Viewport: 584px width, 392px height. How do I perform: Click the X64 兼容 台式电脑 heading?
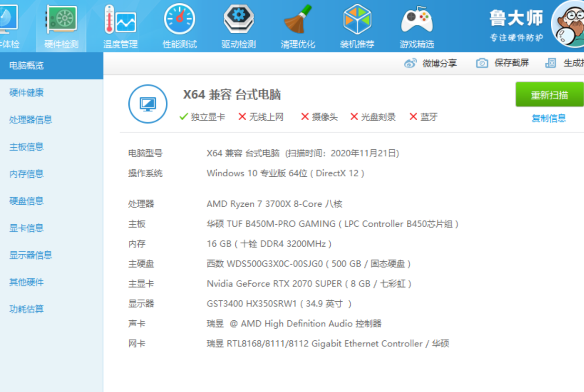(x=232, y=95)
